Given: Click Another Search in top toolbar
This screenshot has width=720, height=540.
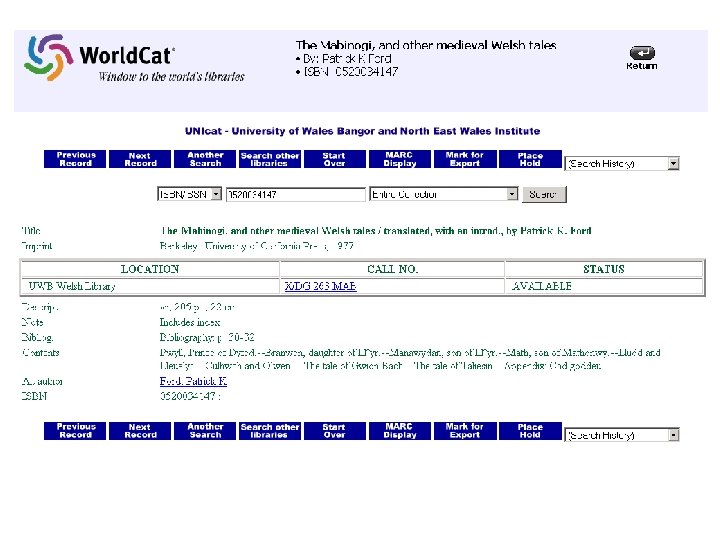Looking at the screenshot, I should [205, 159].
